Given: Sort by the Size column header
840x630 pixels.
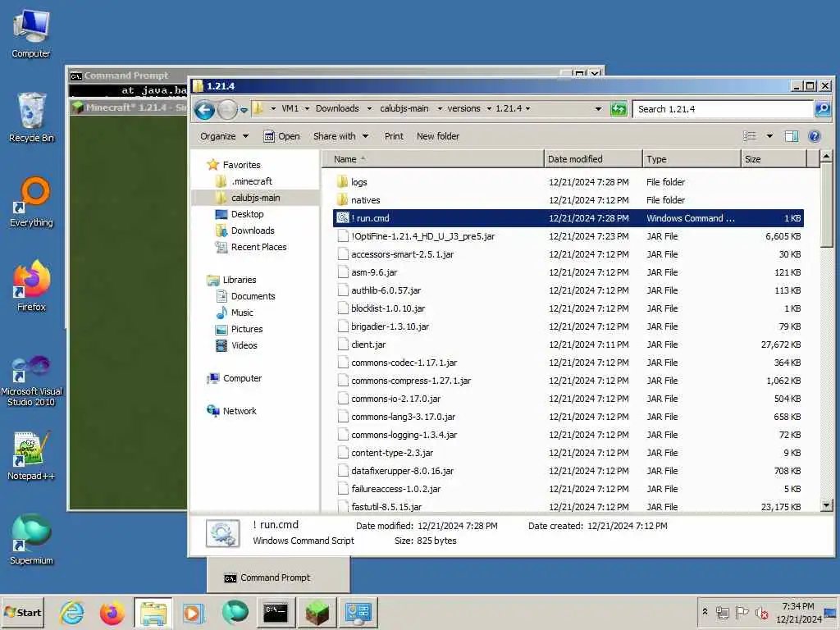Looking at the screenshot, I should pos(773,159).
